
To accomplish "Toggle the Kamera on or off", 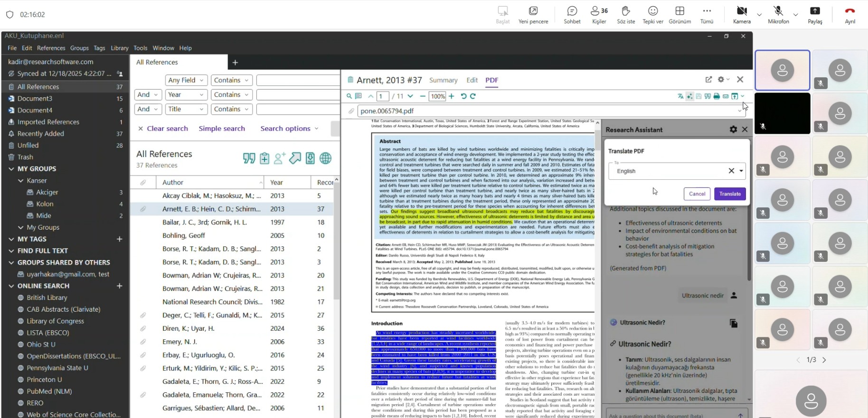I will pyautogui.click(x=741, y=14).
